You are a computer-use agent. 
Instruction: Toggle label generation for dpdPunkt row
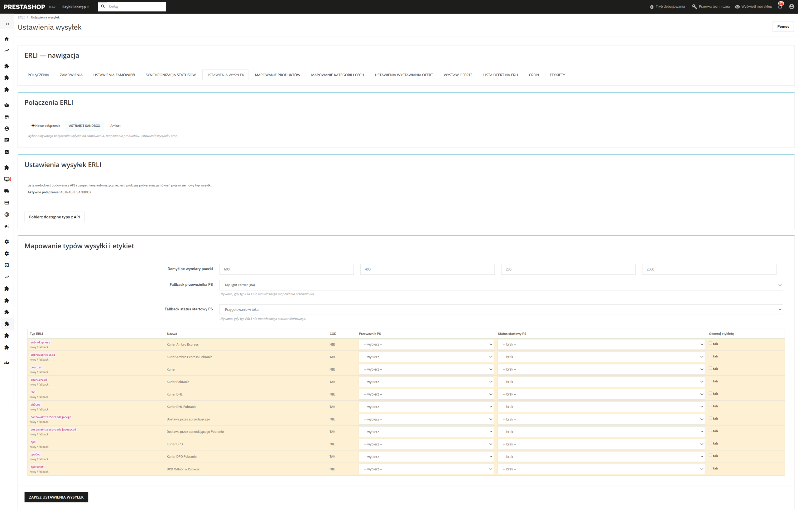tap(710, 468)
